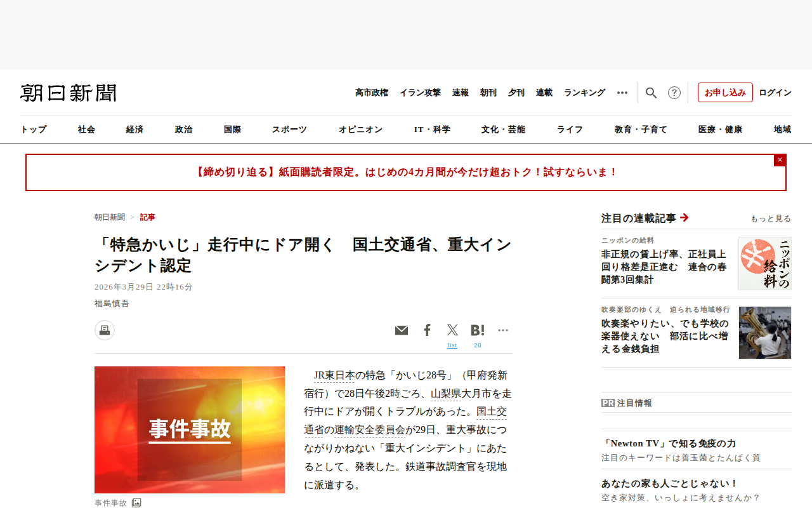The image size is (812, 508).
Task: Go to 速報 breaking news
Action: pyautogui.click(x=461, y=93)
